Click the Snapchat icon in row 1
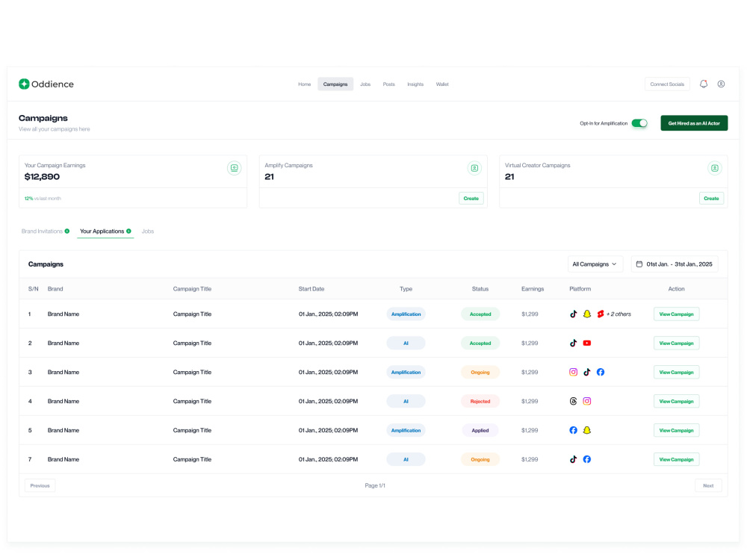Viewport: 747px width, 560px height. 587,314
